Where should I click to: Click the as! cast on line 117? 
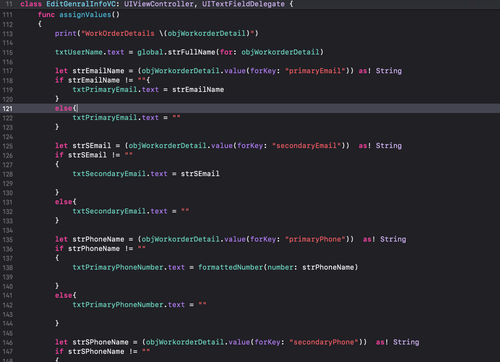tap(365, 71)
